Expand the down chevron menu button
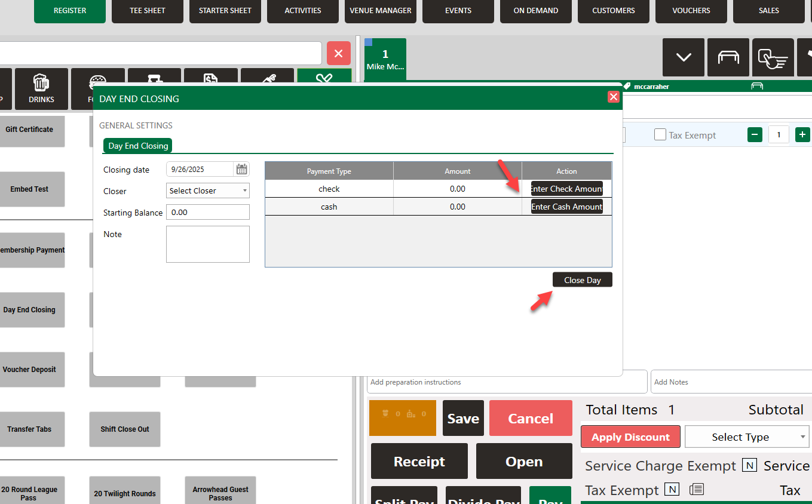Viewport: 812px width, 504px height. 683,57
